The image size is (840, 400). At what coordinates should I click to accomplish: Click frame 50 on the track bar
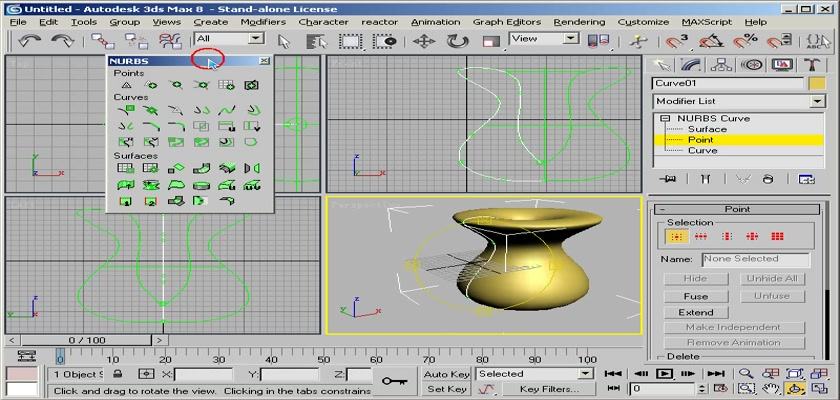click(323, 358)
